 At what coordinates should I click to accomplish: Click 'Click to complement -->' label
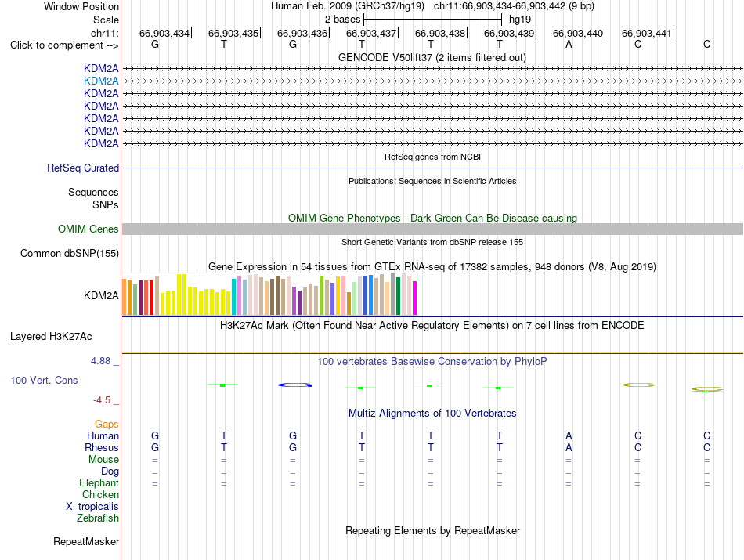click(64, 45)
